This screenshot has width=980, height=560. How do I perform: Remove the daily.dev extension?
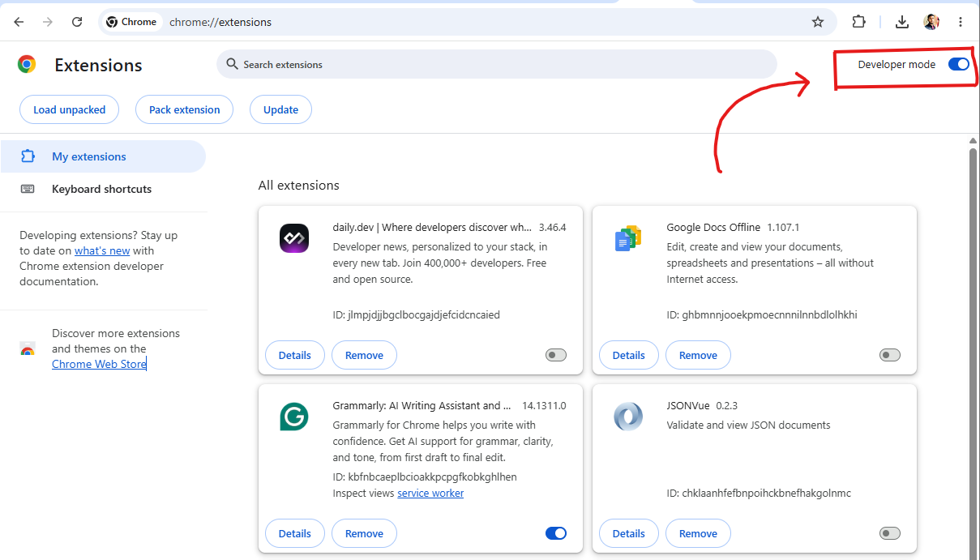[x=364, y=355]
